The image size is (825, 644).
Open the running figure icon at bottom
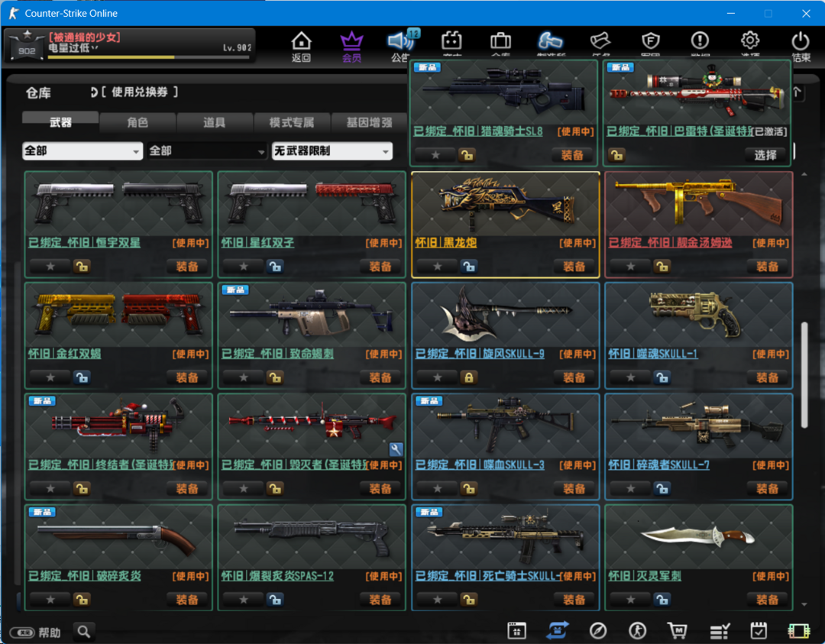pyautogui.click(x=638, y=630)
